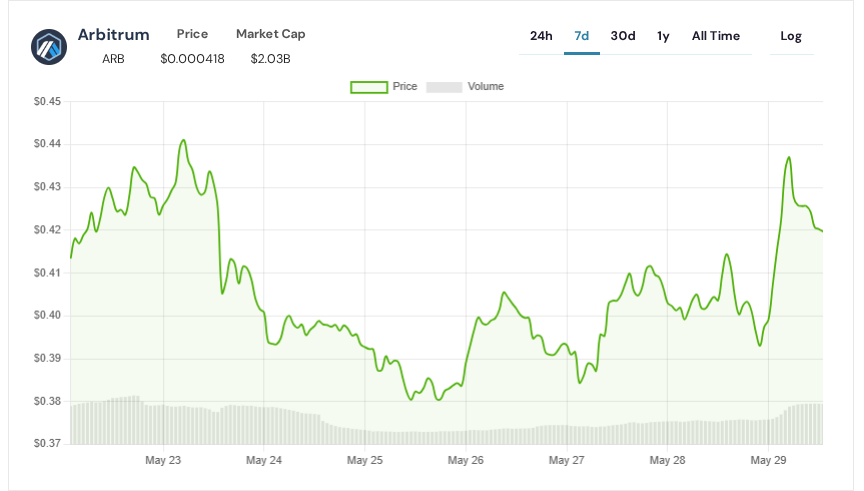Click the $2.03B market cap value
The image size is (864, 491).
click(x=270, y=58)
